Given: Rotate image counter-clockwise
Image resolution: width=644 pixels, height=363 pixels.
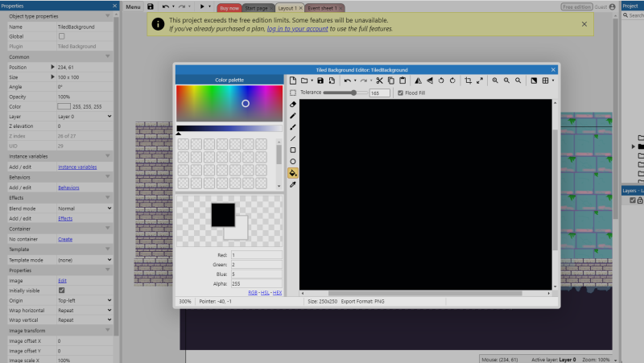Looking at the screenshot, I should coord(441,80).
